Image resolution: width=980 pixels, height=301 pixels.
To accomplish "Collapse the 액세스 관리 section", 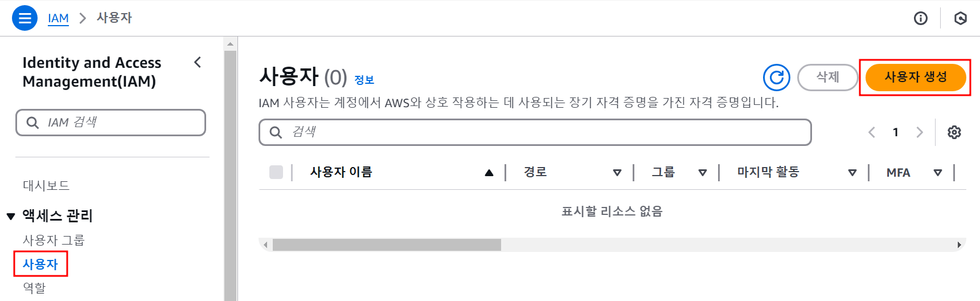I will tap(11, 216).
